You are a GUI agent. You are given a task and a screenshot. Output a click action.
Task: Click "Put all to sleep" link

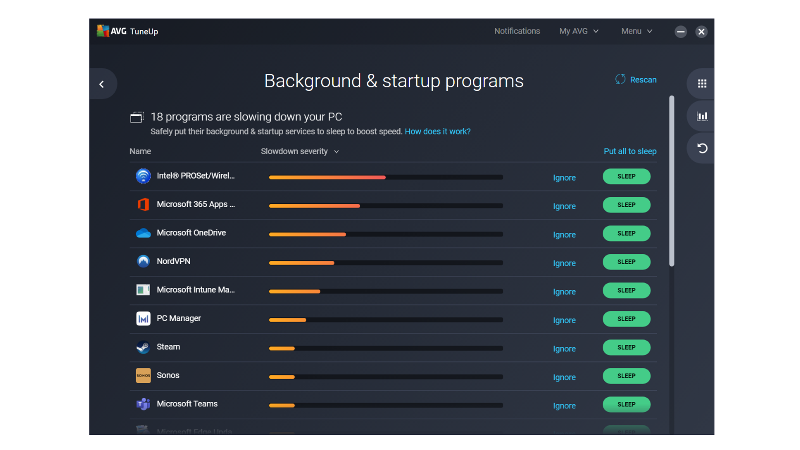pos(630,152)
